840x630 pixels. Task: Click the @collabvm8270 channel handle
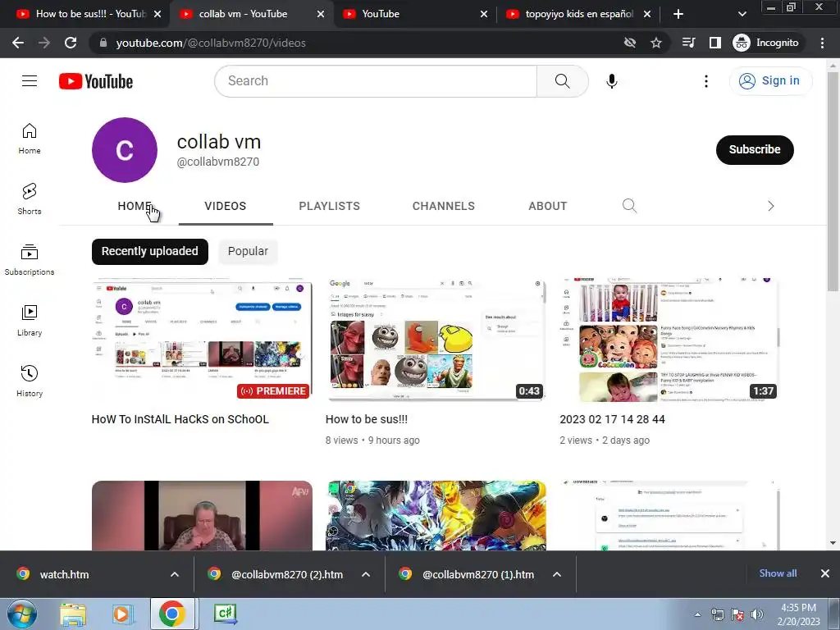click(218, 162)
